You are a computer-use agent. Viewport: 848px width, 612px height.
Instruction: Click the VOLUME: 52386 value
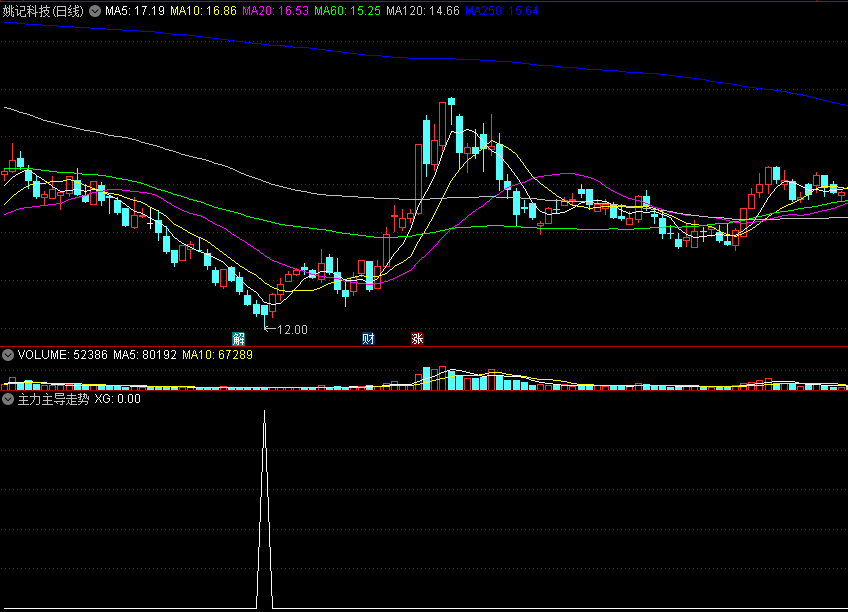(63, 355)
